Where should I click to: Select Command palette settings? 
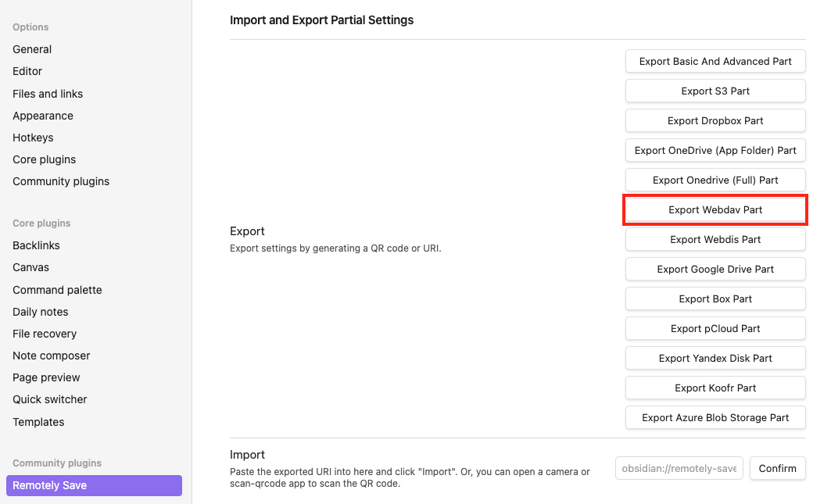(57, 290)
